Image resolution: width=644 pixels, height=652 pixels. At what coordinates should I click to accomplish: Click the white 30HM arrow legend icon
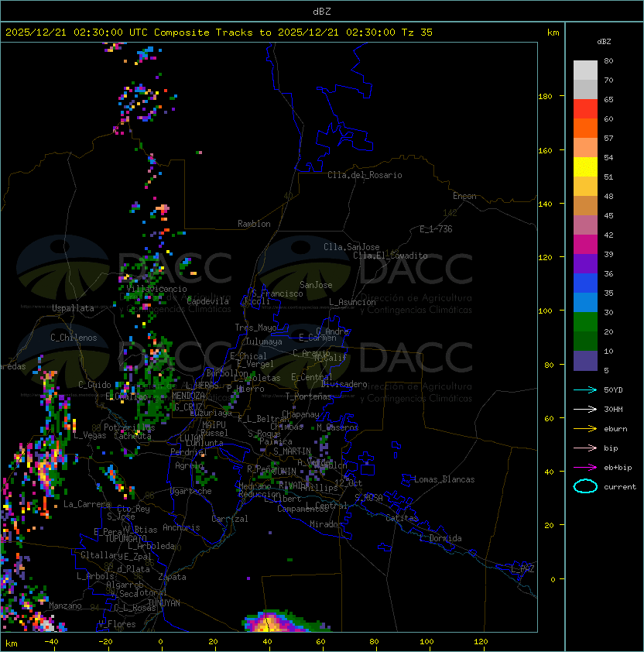click(x=585, y=410)
